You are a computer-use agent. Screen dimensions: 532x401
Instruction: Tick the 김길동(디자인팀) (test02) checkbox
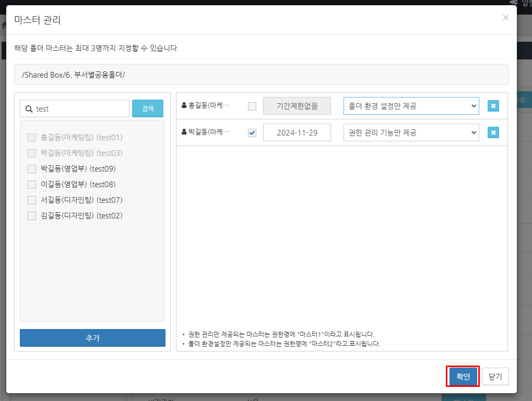[x=32, y=216]
